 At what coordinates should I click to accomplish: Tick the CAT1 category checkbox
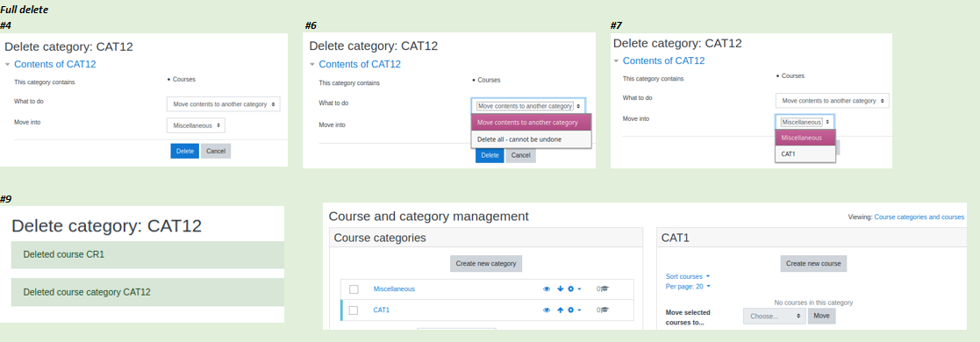tap(354, 310)
